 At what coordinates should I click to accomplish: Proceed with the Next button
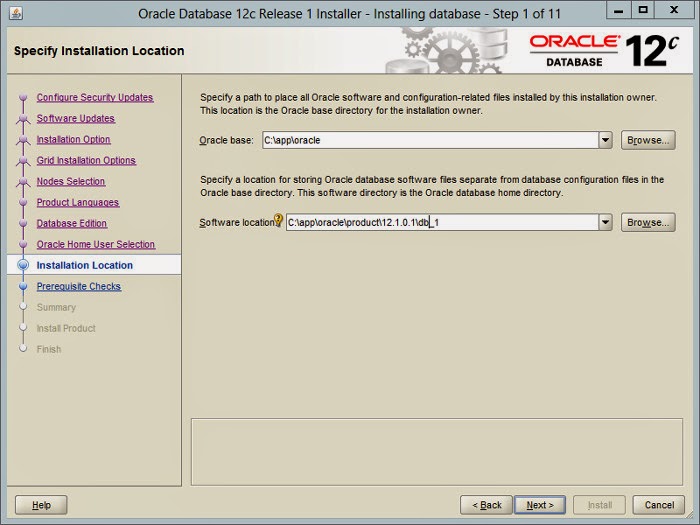[x=540, y=505]
